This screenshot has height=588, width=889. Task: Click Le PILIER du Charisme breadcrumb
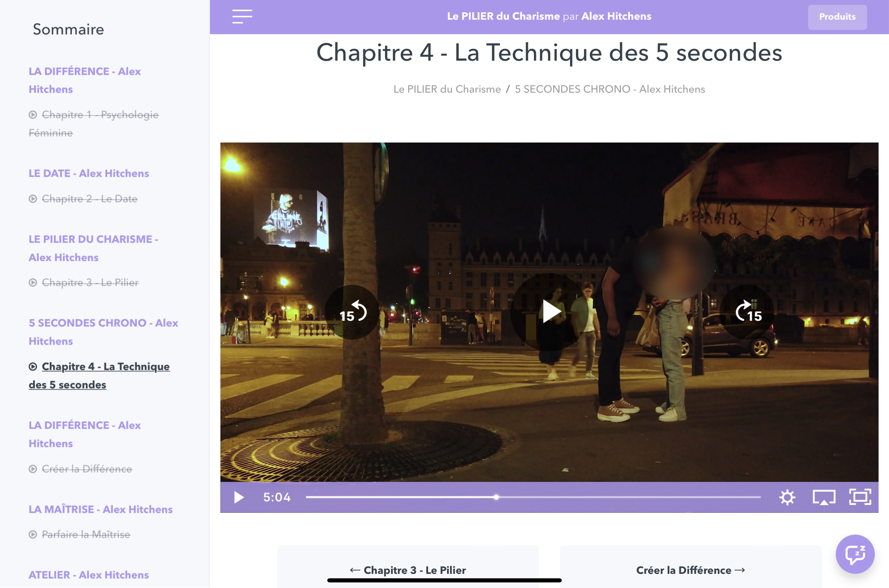click(447, 89)
